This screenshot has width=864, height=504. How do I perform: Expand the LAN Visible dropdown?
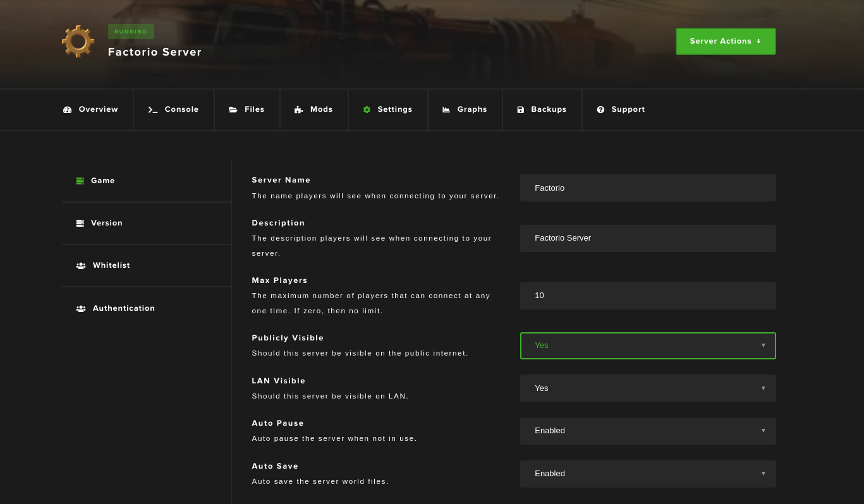pyautogui.click(x=648, y=388)
